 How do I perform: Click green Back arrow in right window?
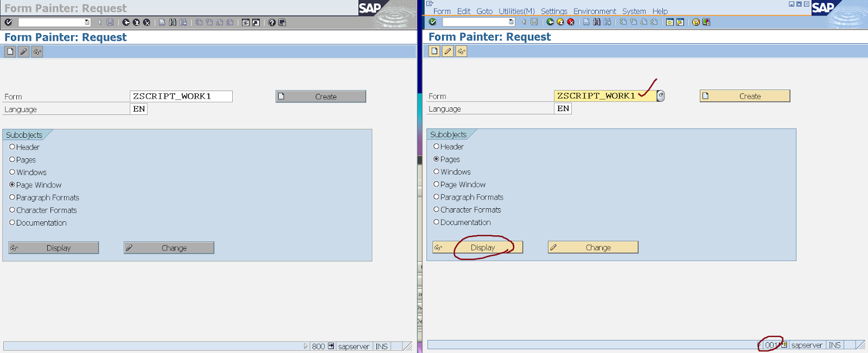(x=550, y=22)
